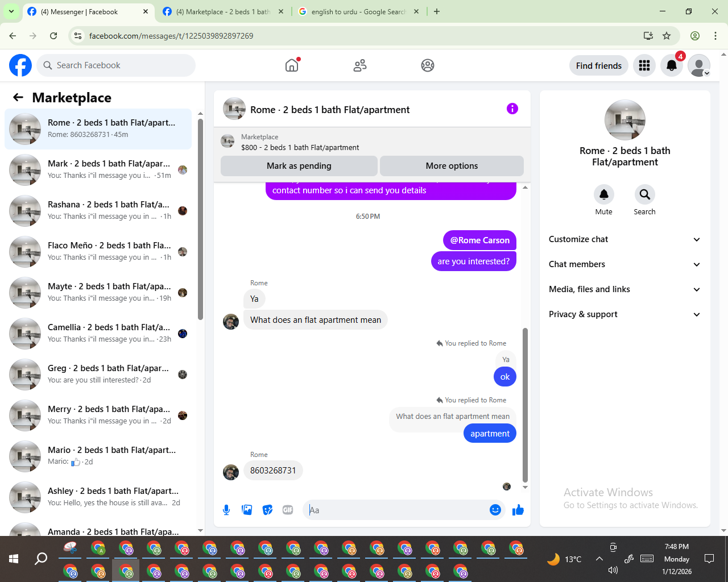Show hidden system tray icons chevron

599,559
